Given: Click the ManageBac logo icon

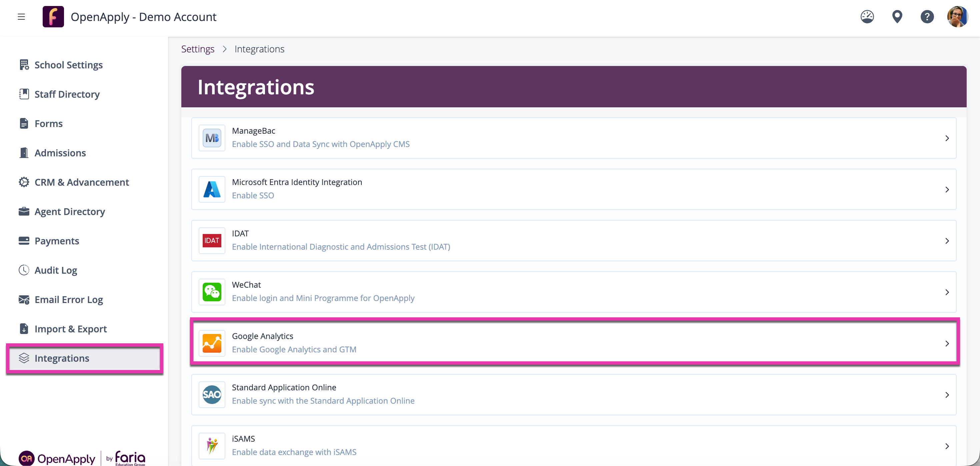Looking at the screenshot, I should 212,138.
